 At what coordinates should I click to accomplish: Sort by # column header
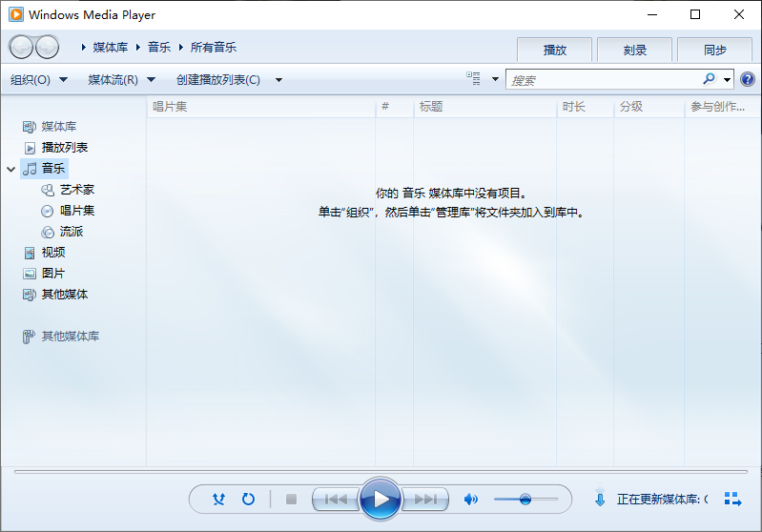[395, 107]
